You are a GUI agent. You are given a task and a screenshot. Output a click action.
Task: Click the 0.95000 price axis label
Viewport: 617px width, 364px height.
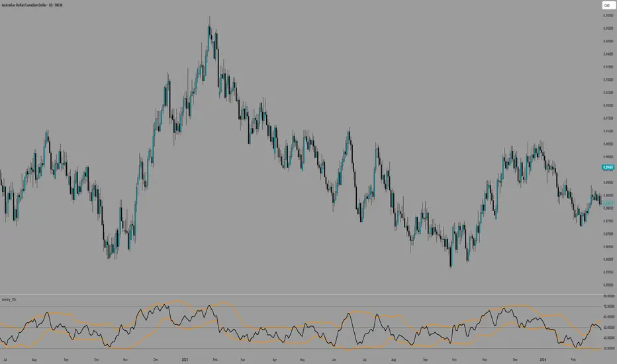coord(608,28)
